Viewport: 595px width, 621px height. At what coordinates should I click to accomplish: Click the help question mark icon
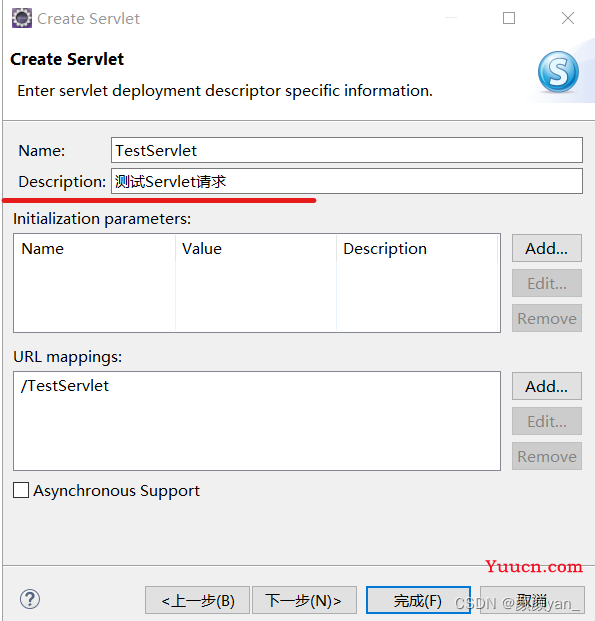pyautogui.click(x=30, y=599)
